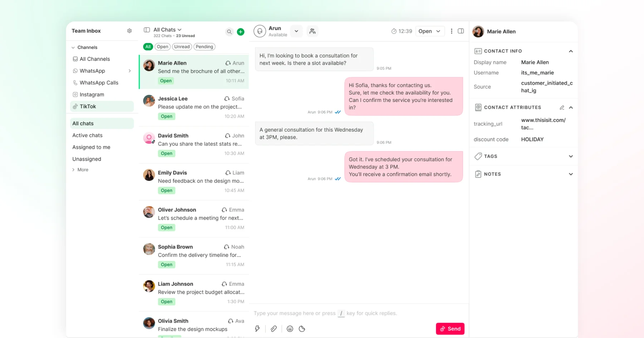Open Marie Allen conversation

[194, 72]
